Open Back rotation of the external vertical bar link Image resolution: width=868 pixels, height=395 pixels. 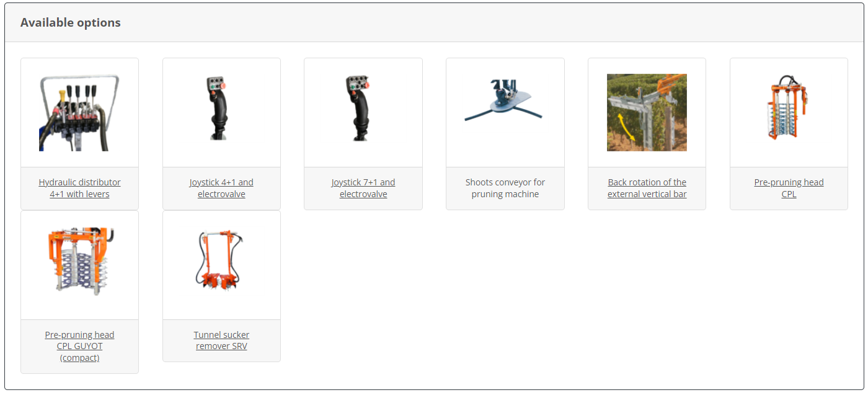(647, 189)
